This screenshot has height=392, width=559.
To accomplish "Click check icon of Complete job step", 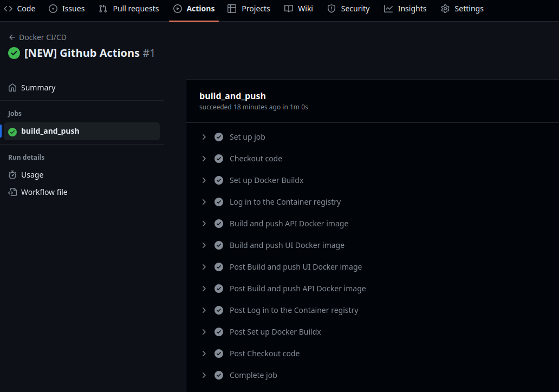I will click(x=219, y=375).
